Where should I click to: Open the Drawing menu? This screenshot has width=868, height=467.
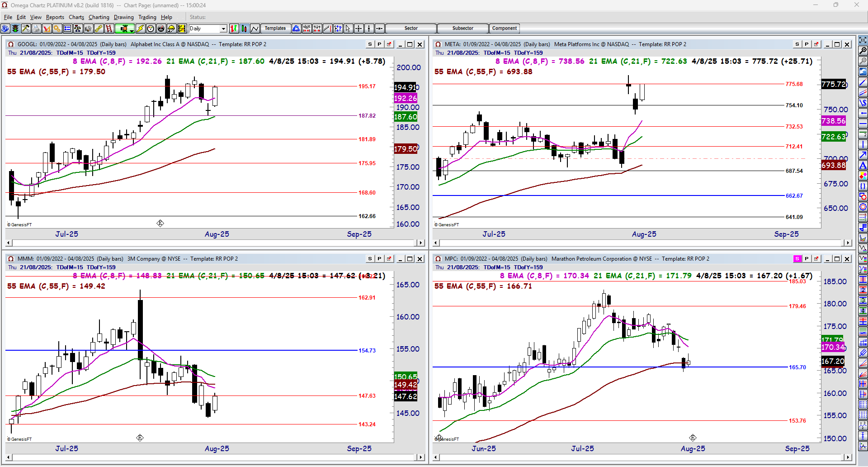pos(124,17)
